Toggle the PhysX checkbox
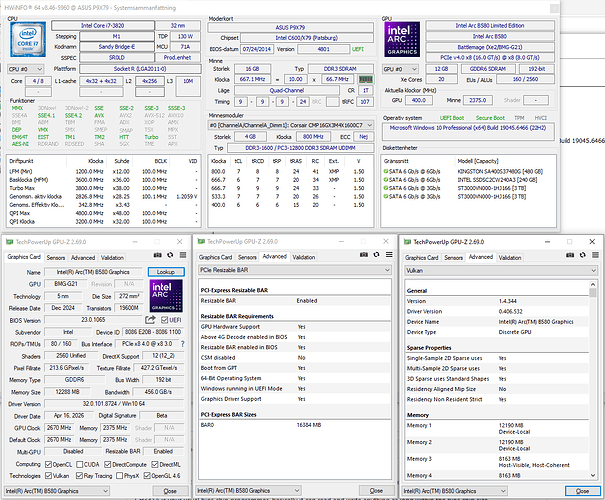The image size is (605, 500). coord(120,476)
